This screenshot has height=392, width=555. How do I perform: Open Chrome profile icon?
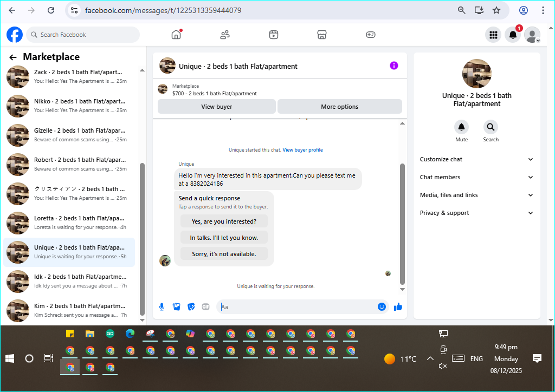(524, 10)
